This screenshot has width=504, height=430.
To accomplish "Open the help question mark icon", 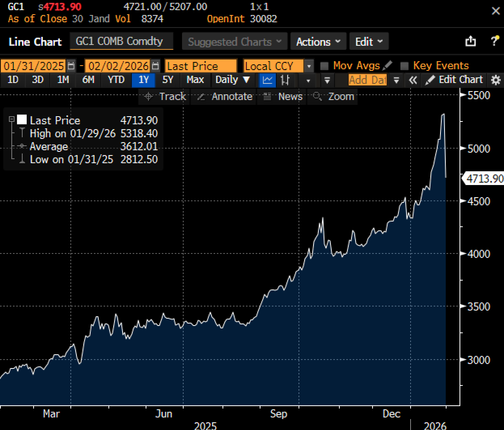I will (x=494, y=41).
